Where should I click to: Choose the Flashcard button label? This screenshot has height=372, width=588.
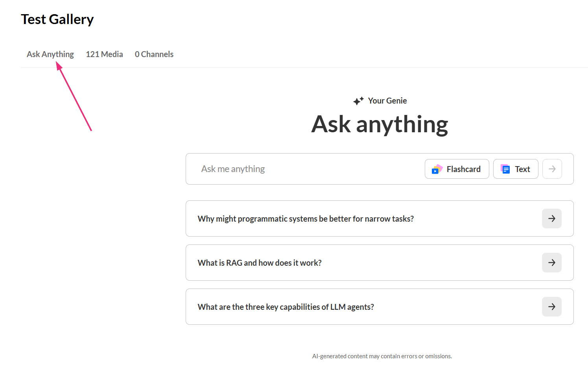click(463, 169)
